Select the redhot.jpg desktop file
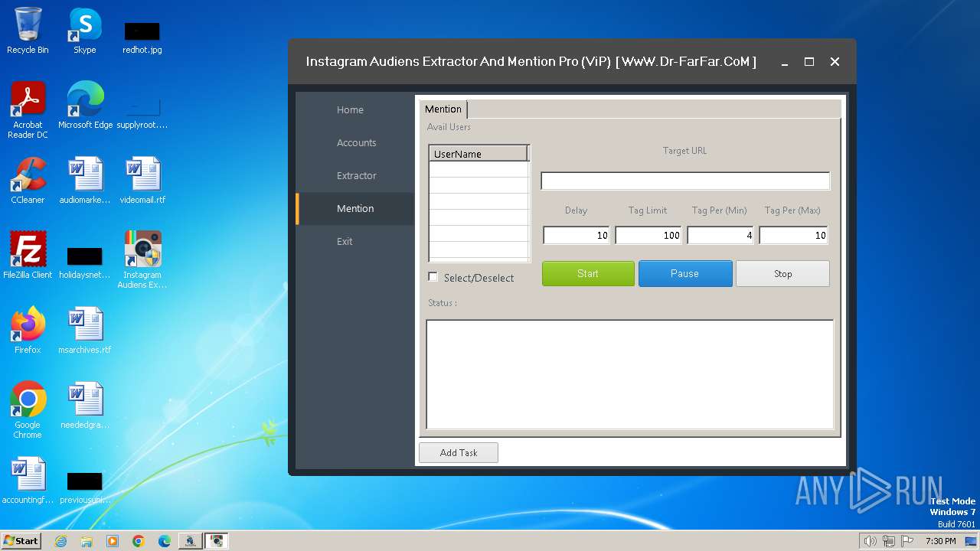 142,37
